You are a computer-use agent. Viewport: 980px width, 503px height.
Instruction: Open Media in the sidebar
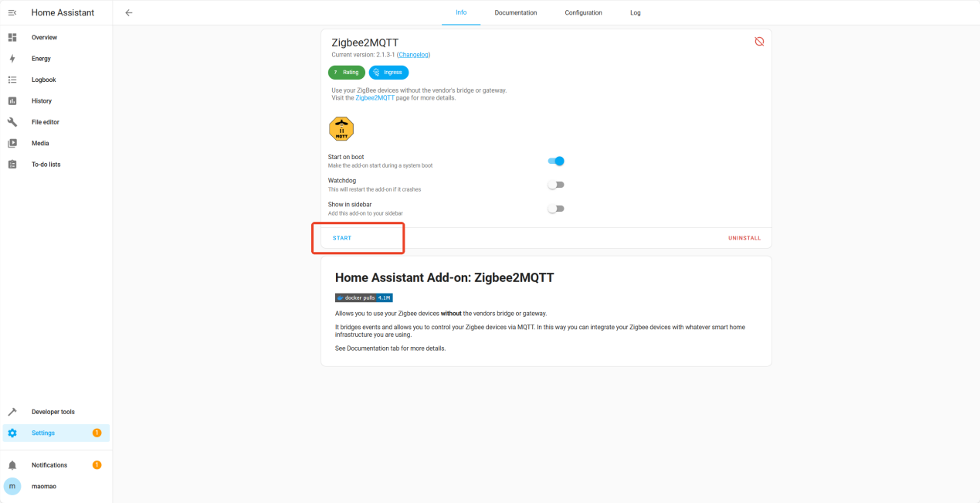(56, 143)
